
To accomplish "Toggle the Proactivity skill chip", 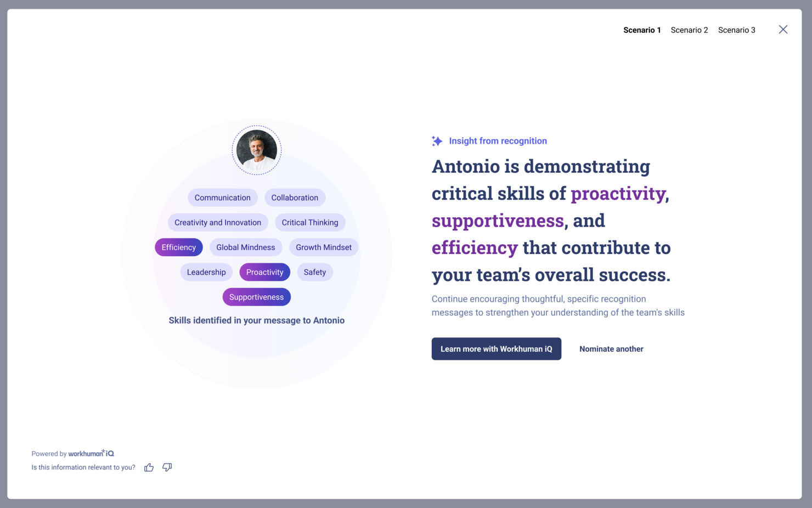I will click(x=264, y=272).
